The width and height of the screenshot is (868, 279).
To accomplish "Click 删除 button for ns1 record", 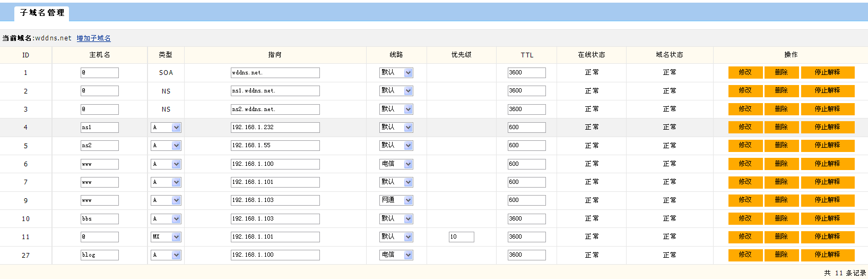I will coord(782,127).
